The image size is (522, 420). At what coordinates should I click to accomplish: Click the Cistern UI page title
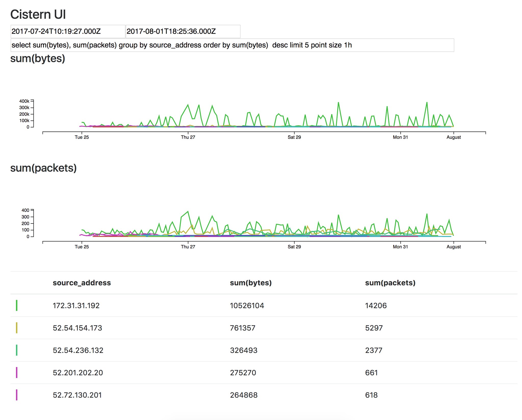click(38, 14)
